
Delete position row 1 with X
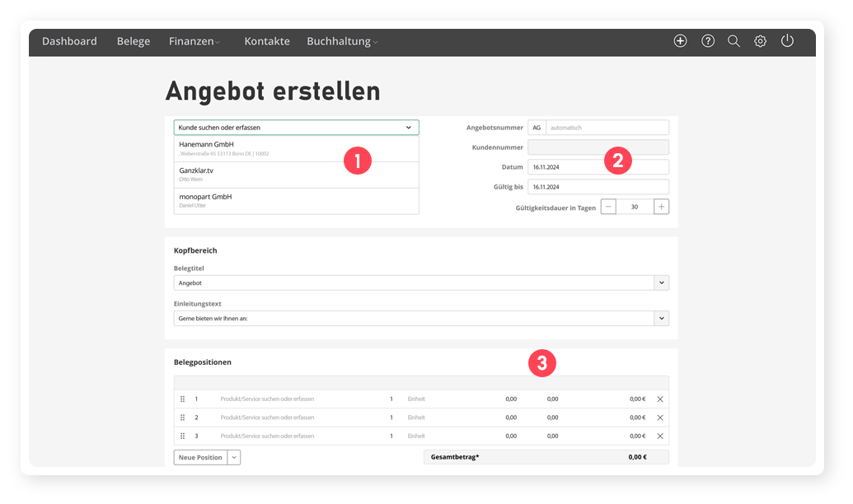point(660,399)
